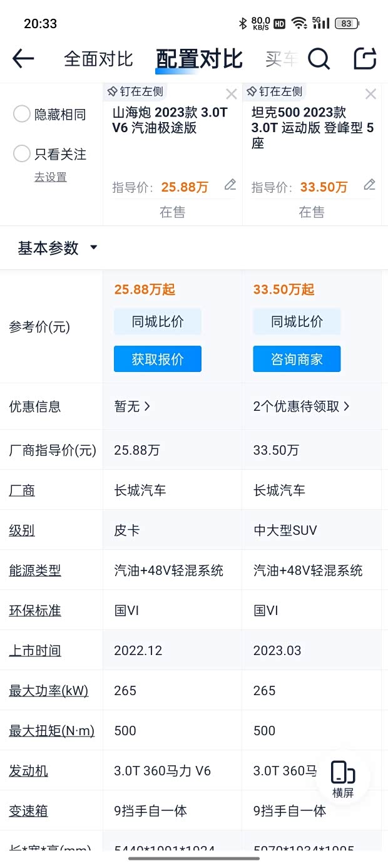Open search with the magnifier icon
Image resolution: width=388 pixels, height=868 pixels.
tap(319, 59)
